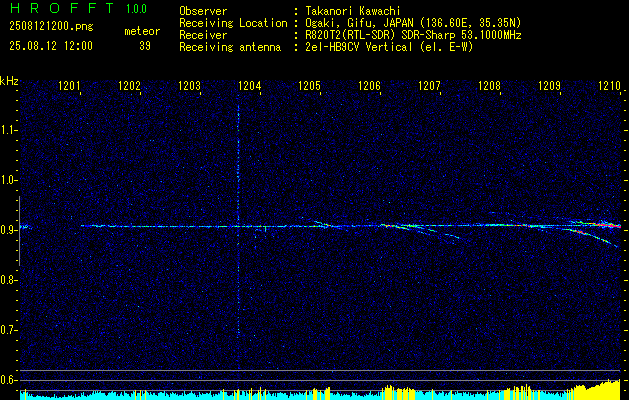629x400 pixels.
Task: Click the vertical noise burst line at 1204
Action: click(x=238, y=221)
